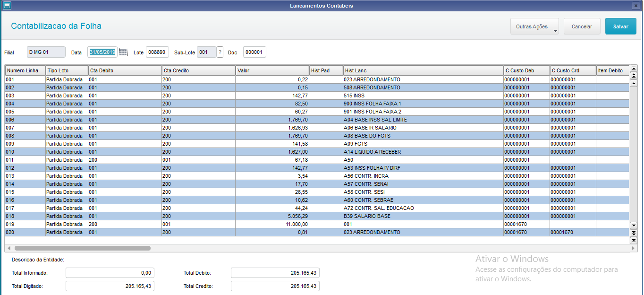
Task: Click the application icon in the title bar
Action: pyautogui.click(x=7, y=6)
